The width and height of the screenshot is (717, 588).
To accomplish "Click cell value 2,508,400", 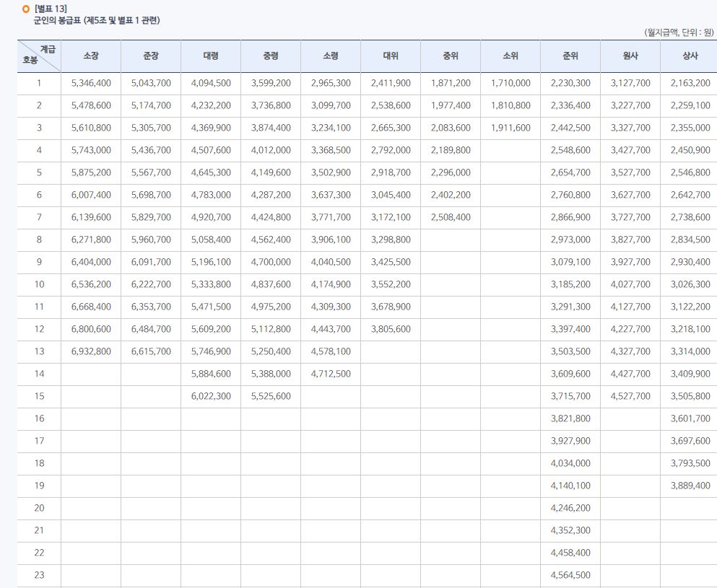I will (x=451, y=217).
